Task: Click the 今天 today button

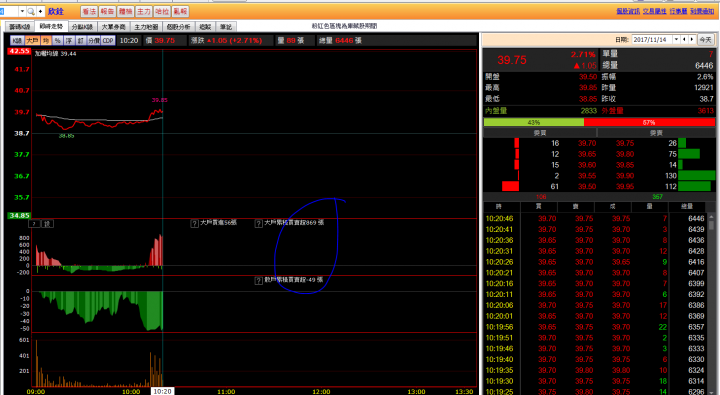Action: click(x=705, y=40)
